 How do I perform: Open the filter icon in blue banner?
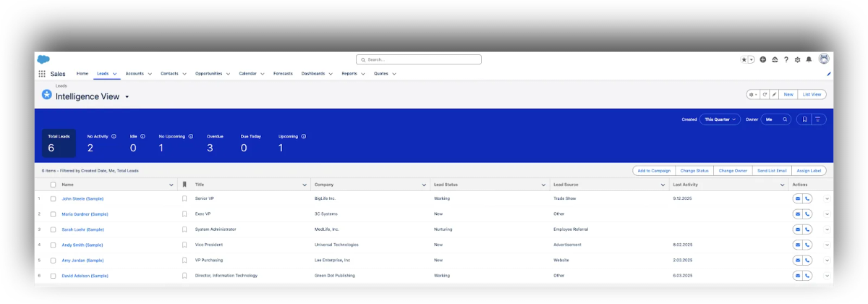coord(817,119)
